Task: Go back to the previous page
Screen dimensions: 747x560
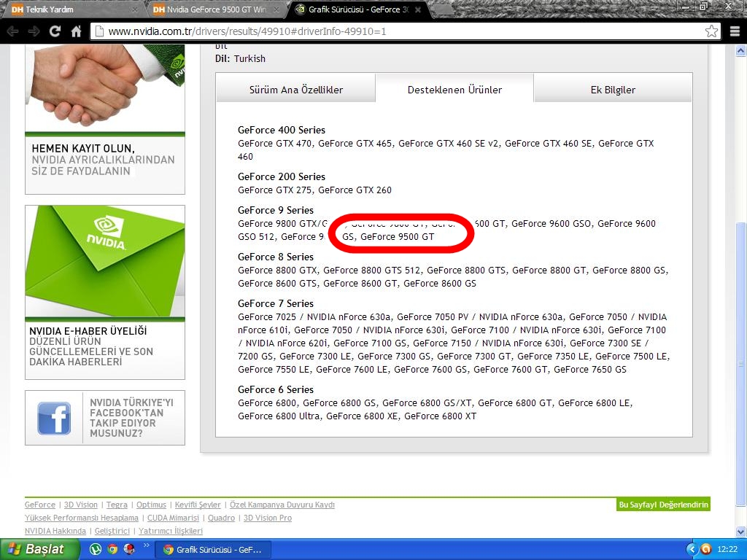Action: 13,31
